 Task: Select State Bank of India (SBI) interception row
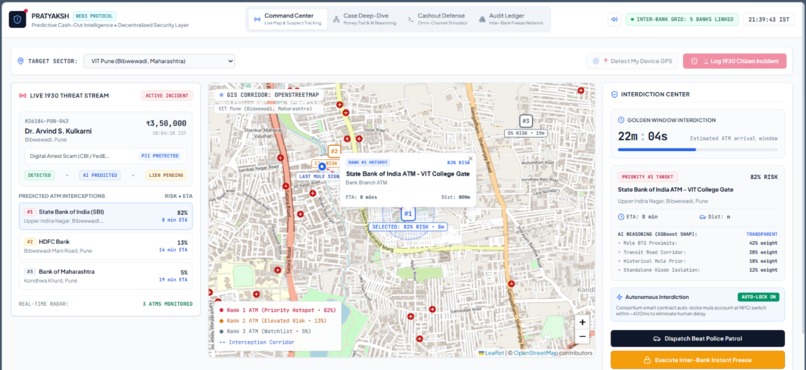pos(105,216)
